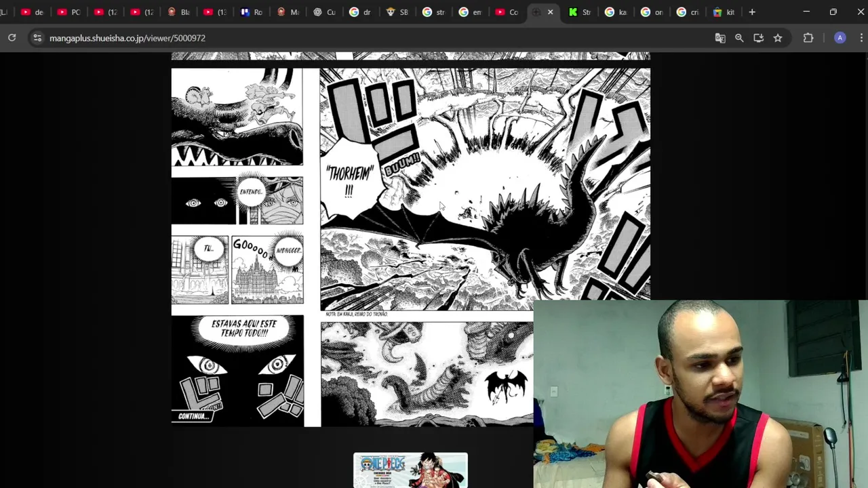The width and height of the screenshot is (868, 488).
Task: Reload the MangaPlus viewer page
Action: (12, 38)
